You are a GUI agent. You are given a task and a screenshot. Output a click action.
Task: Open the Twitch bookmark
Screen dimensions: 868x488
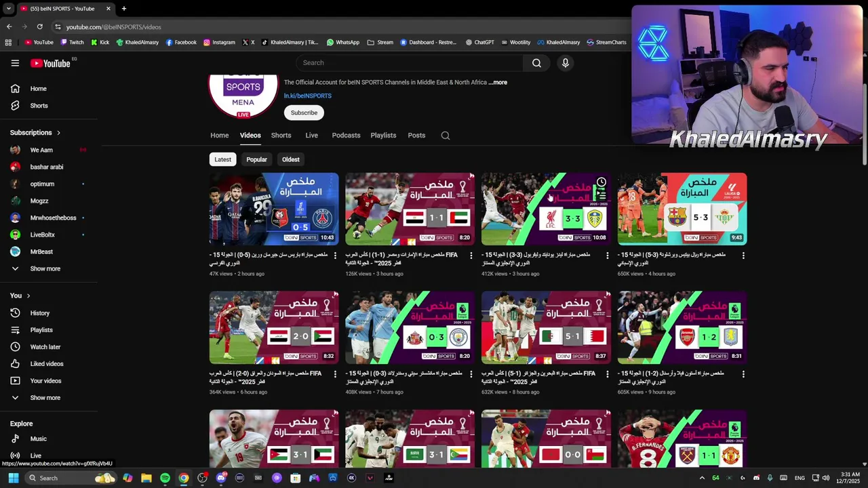point(72,42)
